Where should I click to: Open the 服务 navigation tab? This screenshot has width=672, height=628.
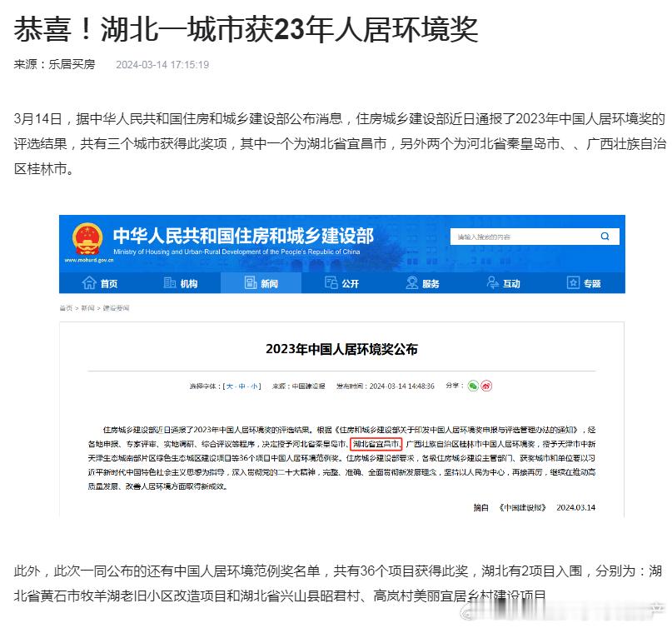[x=422, y=283]
